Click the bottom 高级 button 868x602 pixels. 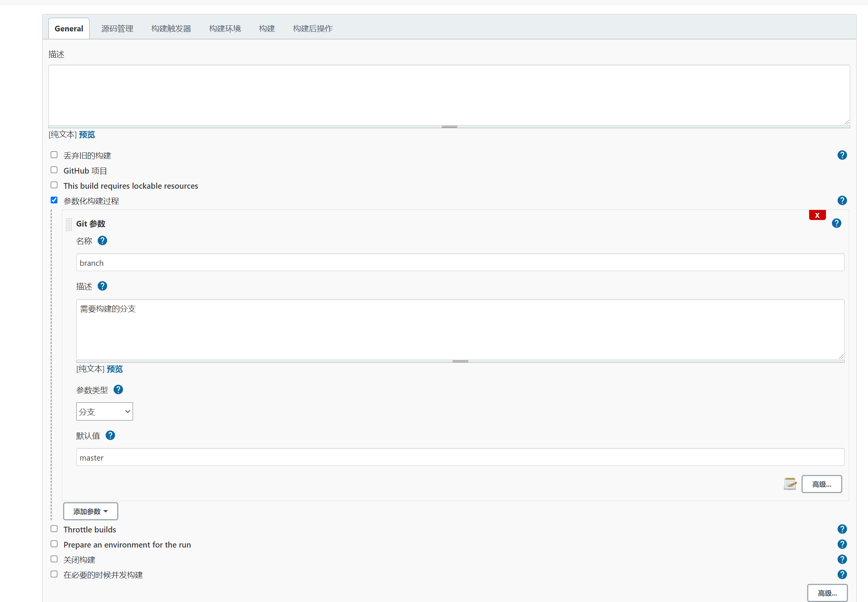827,593
